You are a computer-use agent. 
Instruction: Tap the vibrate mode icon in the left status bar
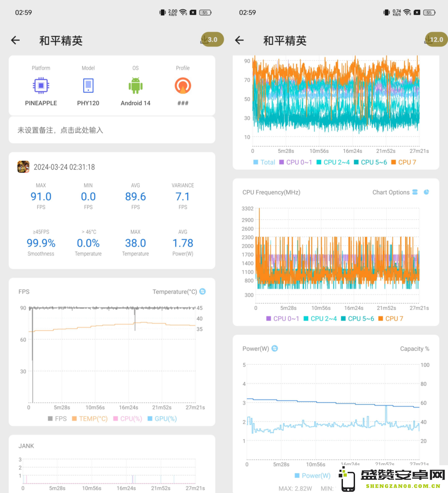162,13
